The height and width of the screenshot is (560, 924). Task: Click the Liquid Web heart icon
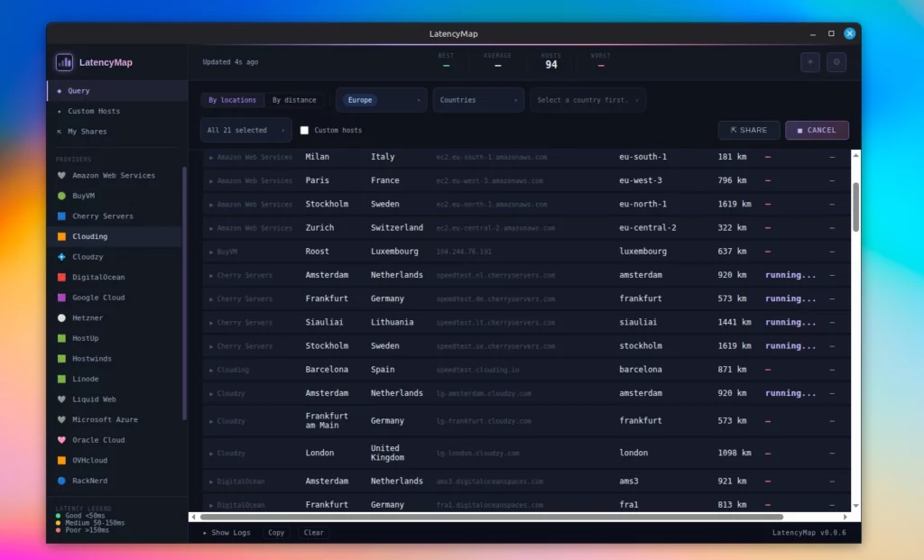click(x=61, y=399)
